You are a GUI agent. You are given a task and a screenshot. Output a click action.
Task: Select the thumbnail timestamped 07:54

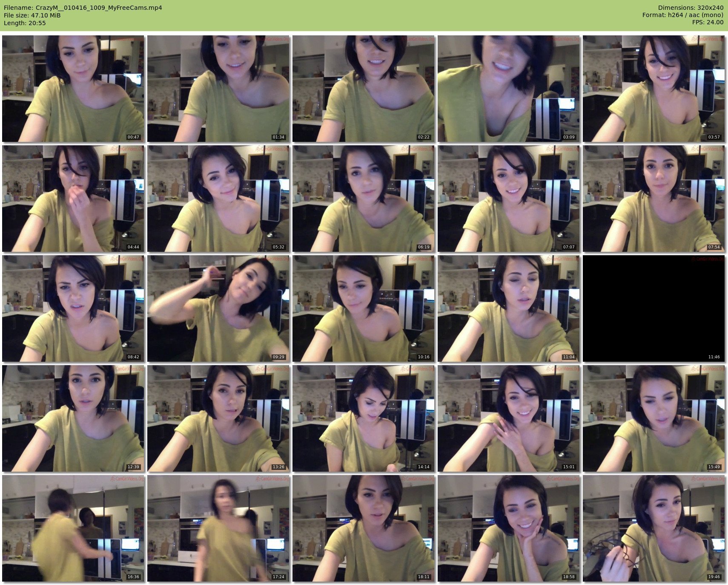click(654, 199)
